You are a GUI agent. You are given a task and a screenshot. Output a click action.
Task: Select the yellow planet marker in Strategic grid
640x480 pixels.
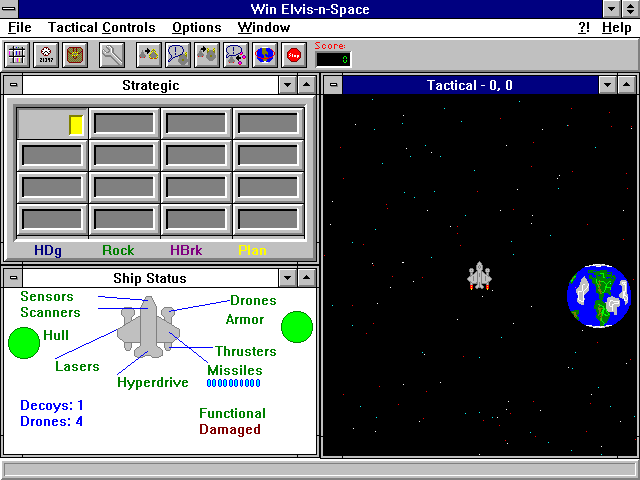click(x=76, y=125)
